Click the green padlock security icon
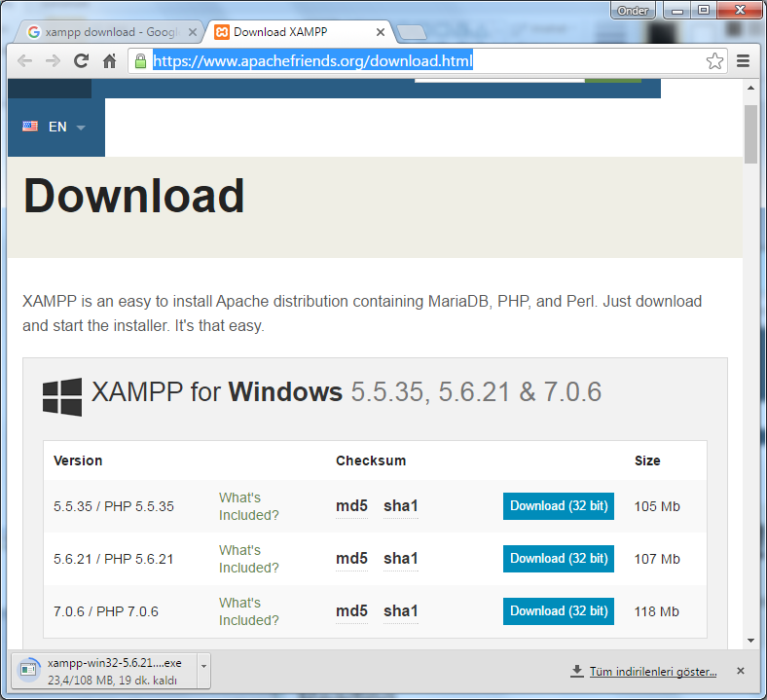Viewport: 767px width, 700px height. [x=140, y=61]
